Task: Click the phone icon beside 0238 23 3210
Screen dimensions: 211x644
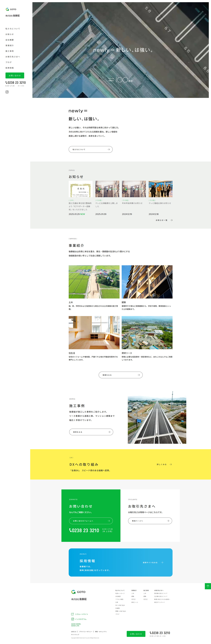Action: click(7, 82)
